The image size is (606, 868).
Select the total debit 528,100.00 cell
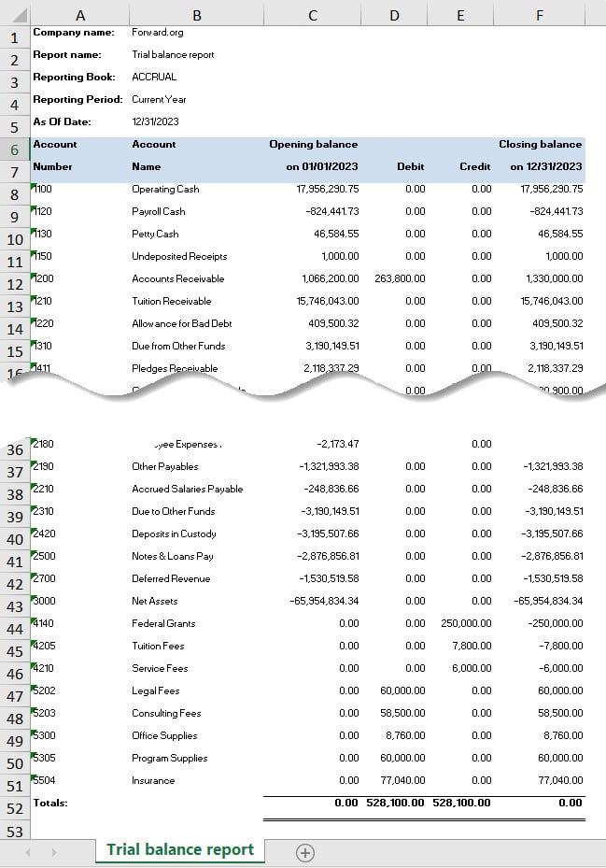[x=393, y=803]
